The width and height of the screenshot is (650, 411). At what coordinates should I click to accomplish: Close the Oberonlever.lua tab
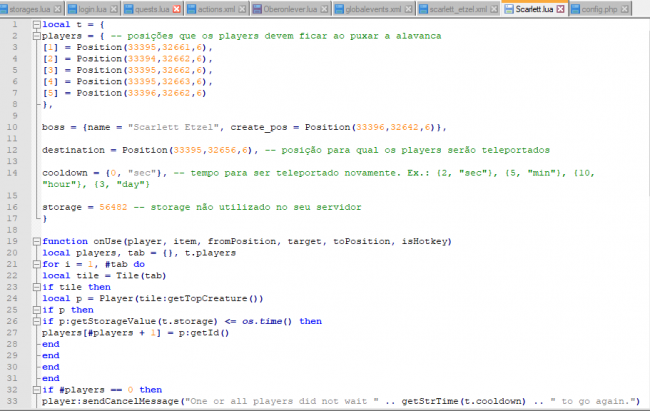[x=324, y=9]
